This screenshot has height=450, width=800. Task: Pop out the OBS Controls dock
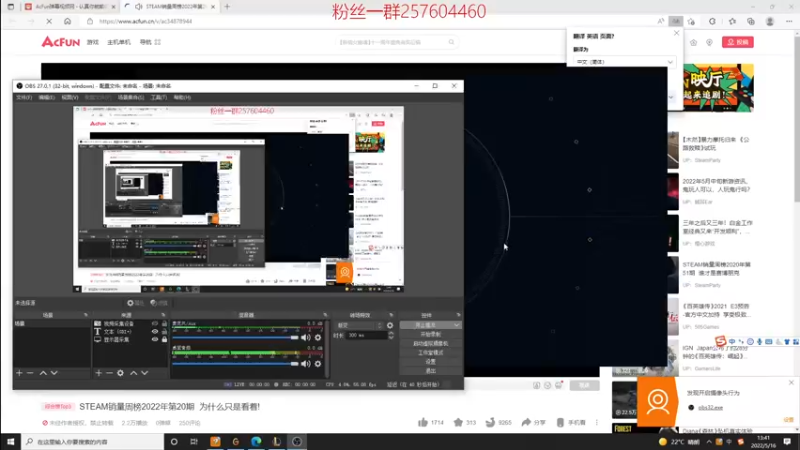click(458, 315)
